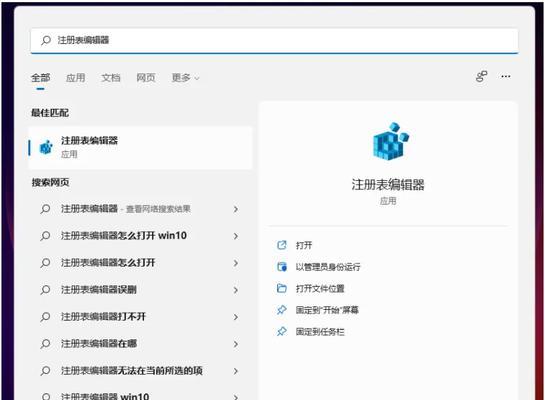Expand arrow for 注册表编辑器在哪 suggestion
This screenshot has width=545, height=400.
pyautogui.click(x=236, y=344)
